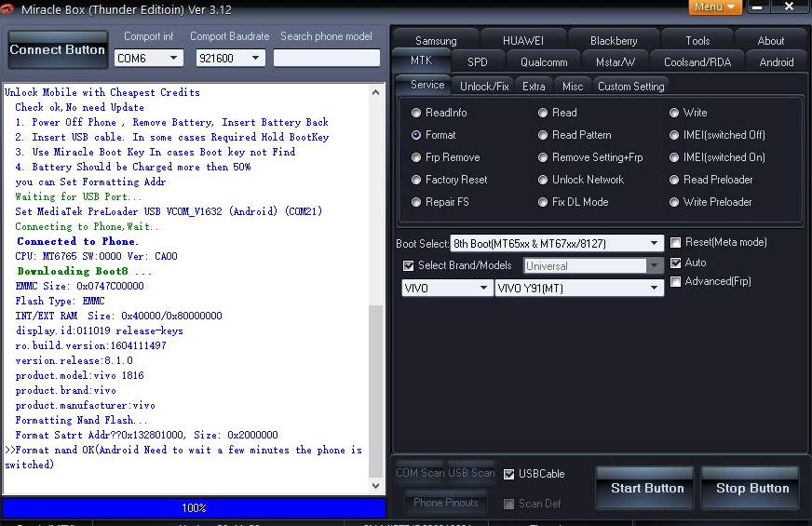
Task: Click the Miracle Box app logo icon
Action: point(7,8)
